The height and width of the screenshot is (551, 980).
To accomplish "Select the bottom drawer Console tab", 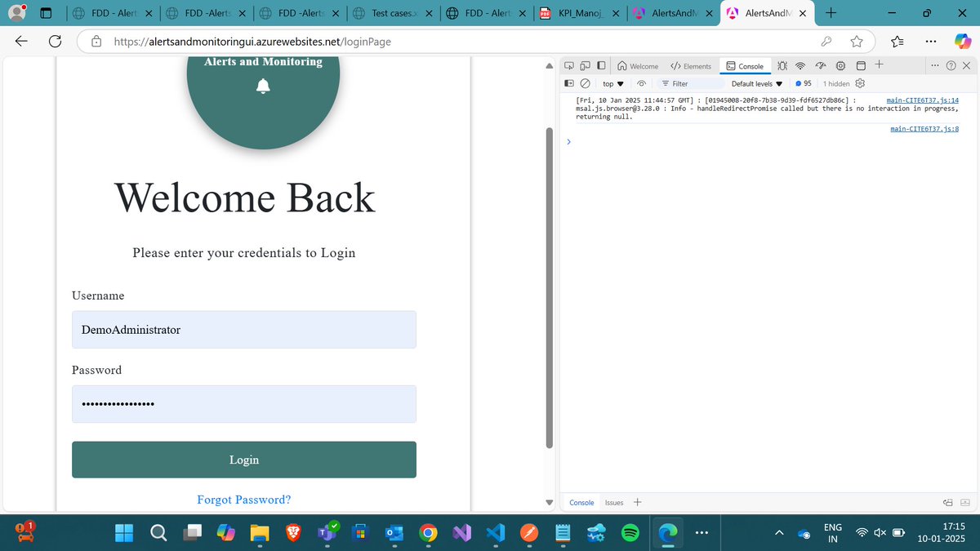I will [581, 503].
